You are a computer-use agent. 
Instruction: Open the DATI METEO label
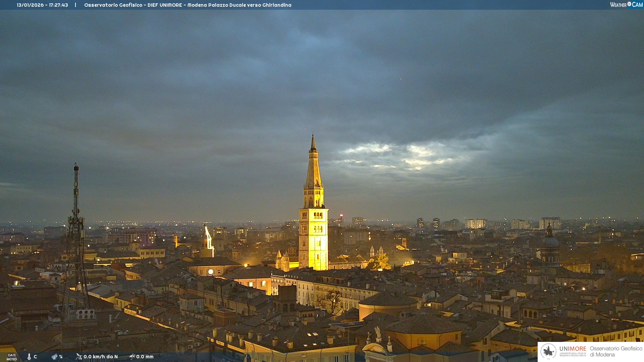coord(12,357)
